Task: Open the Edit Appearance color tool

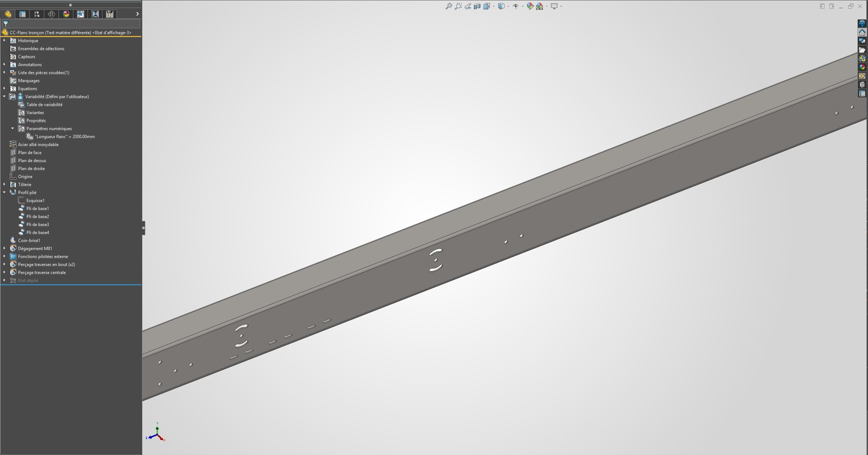Action: click(530, 7)
